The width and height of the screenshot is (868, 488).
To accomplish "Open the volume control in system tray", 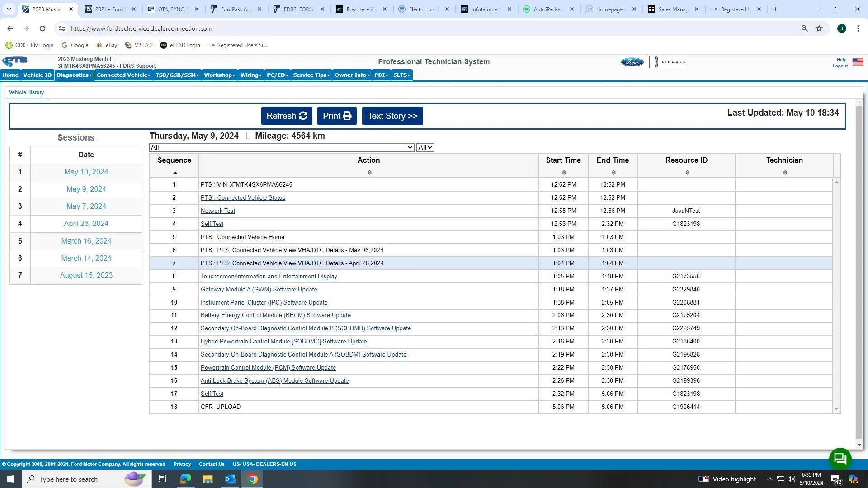I will tap(791, 479).
